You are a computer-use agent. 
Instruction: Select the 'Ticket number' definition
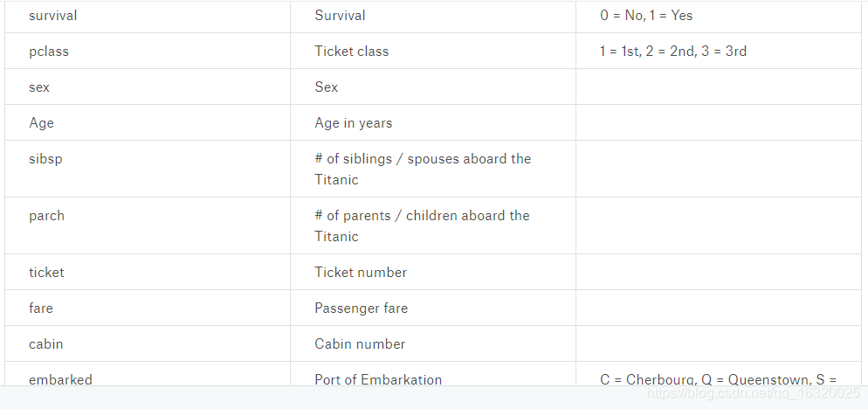pyautogui.click(x=361, y=272)
